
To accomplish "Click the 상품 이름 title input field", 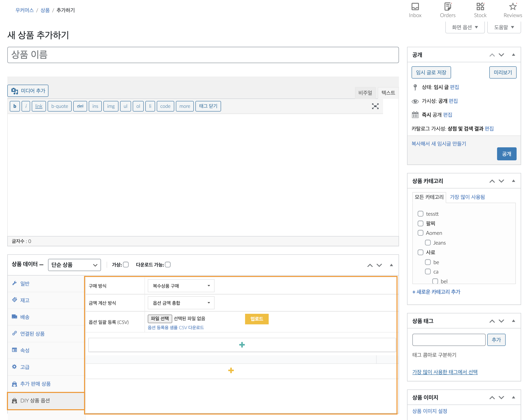I will pyautogui.click(x=203, y=55).
